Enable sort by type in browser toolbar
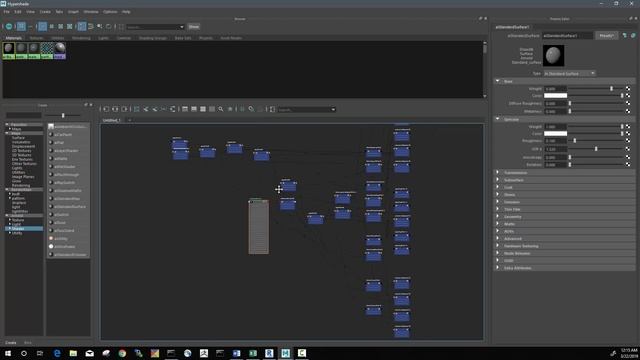This screenshot has height=360, width=640. point(91,27)
